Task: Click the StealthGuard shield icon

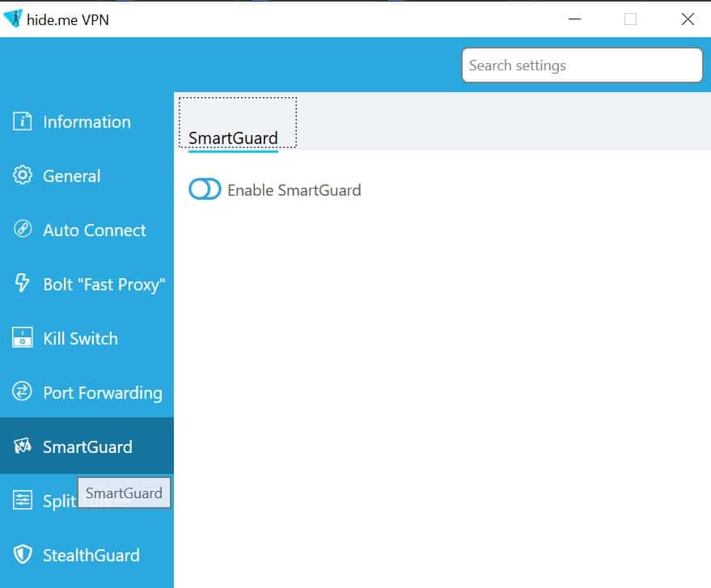Action: coord(22,555)
